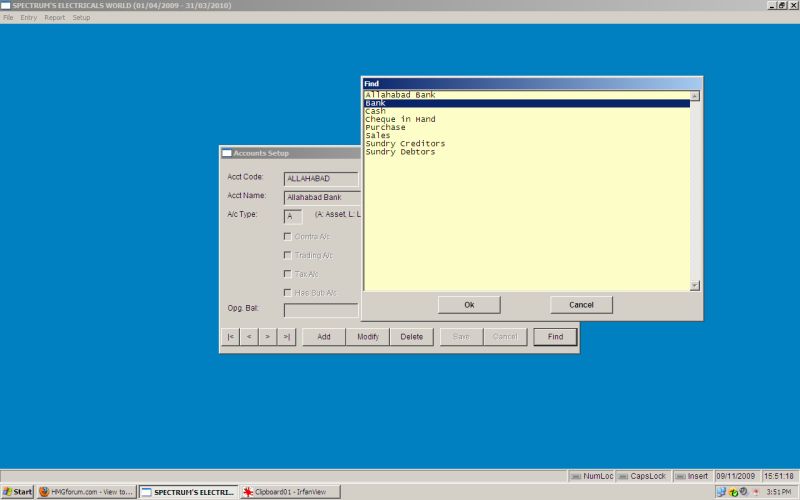Screen dimensions: 800x500
Task: Confirm selection with Ok button
Action: tap(469, 305)
